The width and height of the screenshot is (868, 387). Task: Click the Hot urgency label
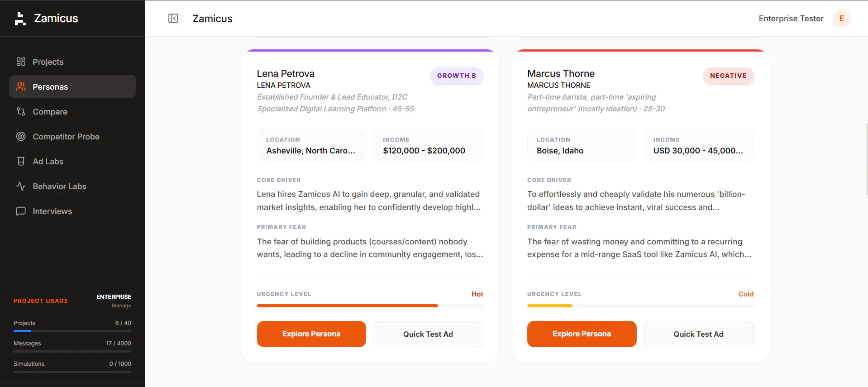click(x=477, y=294)
